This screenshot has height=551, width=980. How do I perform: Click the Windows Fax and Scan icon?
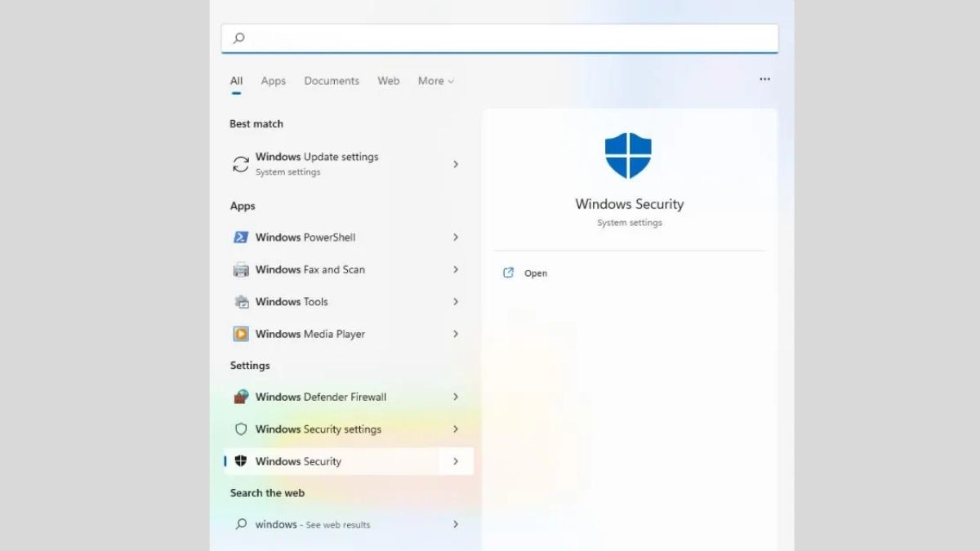click(239, 269)
